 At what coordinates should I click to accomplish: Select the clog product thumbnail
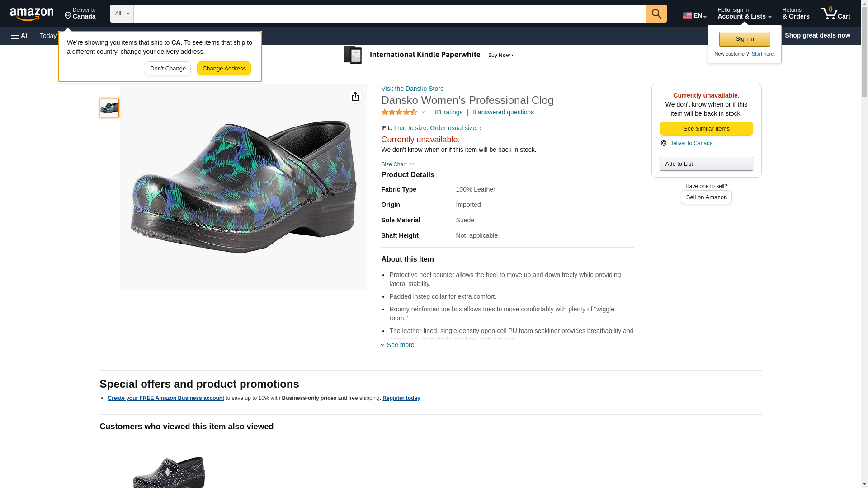point(109,108)
